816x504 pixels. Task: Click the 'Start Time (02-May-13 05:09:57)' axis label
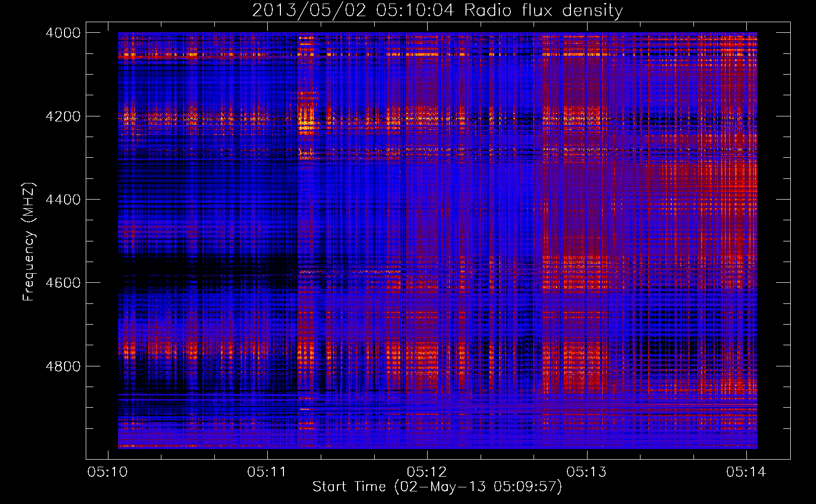[437, 486]
